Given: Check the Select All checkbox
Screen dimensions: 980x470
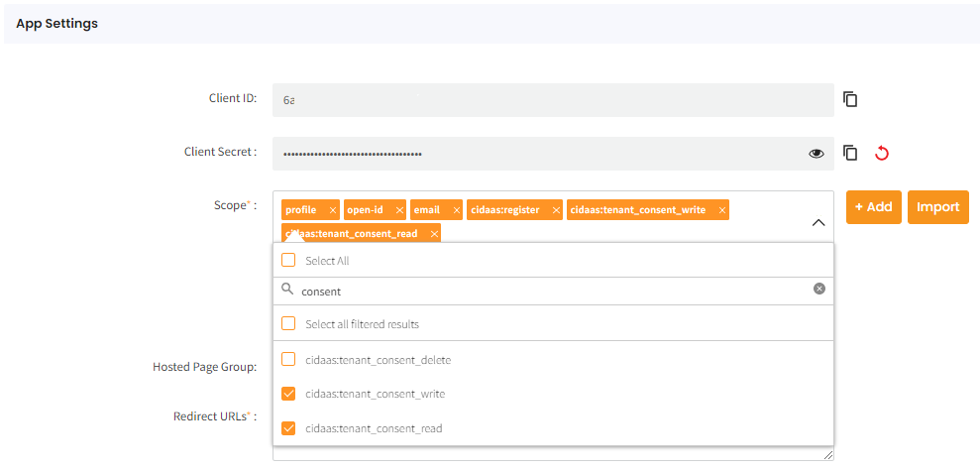Looking at the screenshot, I should point(289,261).
